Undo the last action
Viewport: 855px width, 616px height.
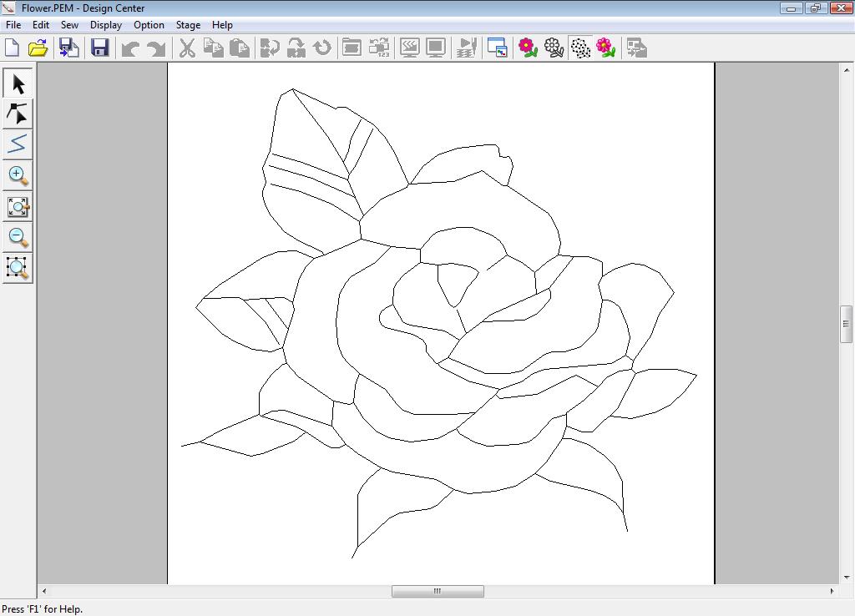tap(129, 48)
